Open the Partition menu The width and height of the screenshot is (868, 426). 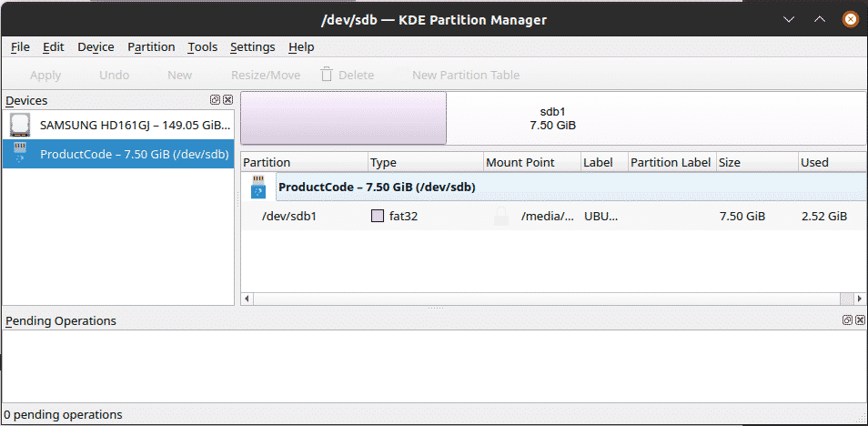pos(151,47)
